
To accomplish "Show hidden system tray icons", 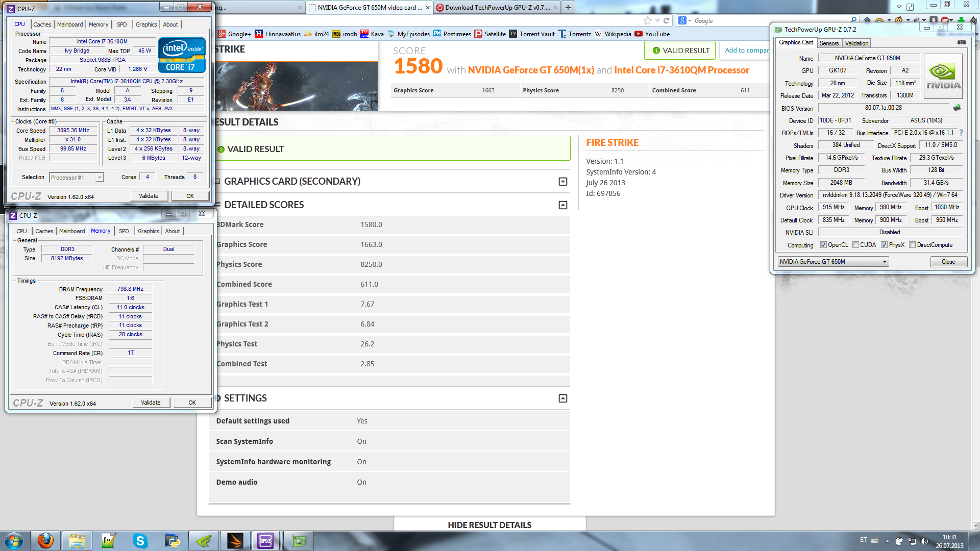I will coord(887,541).
